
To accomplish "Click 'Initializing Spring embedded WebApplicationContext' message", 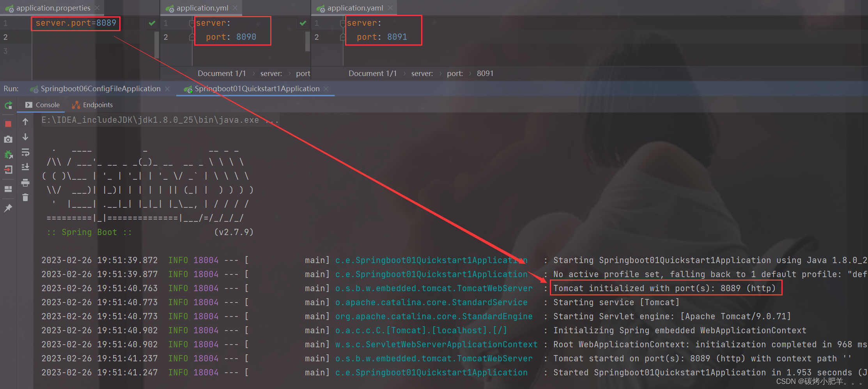I will click(680, 331).
